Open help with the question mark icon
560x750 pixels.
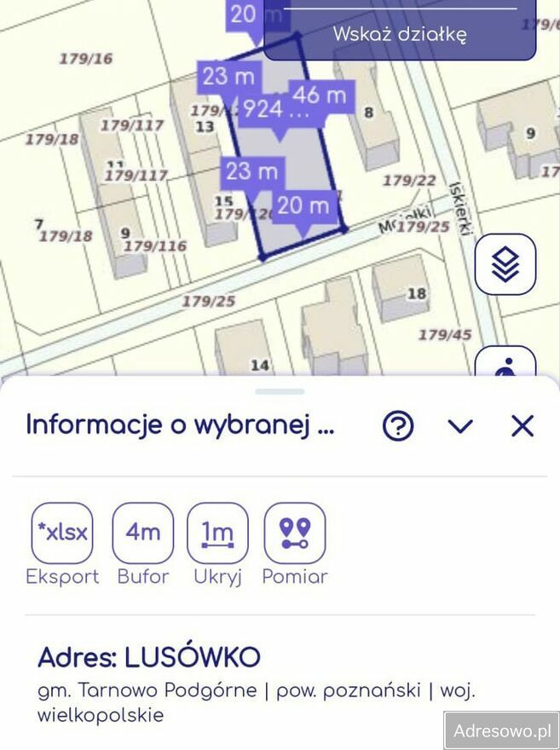pos(398,425)
